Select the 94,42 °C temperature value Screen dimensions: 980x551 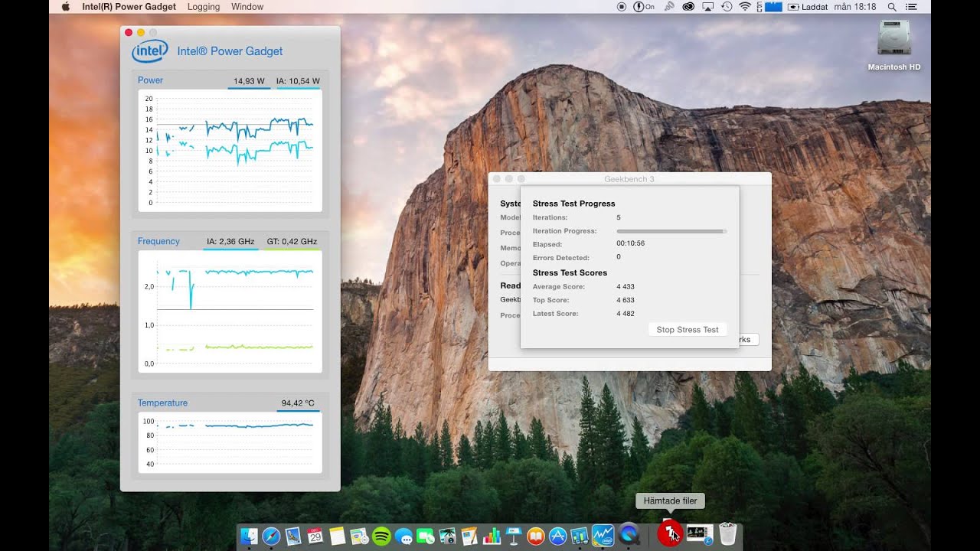coord(298,403)
